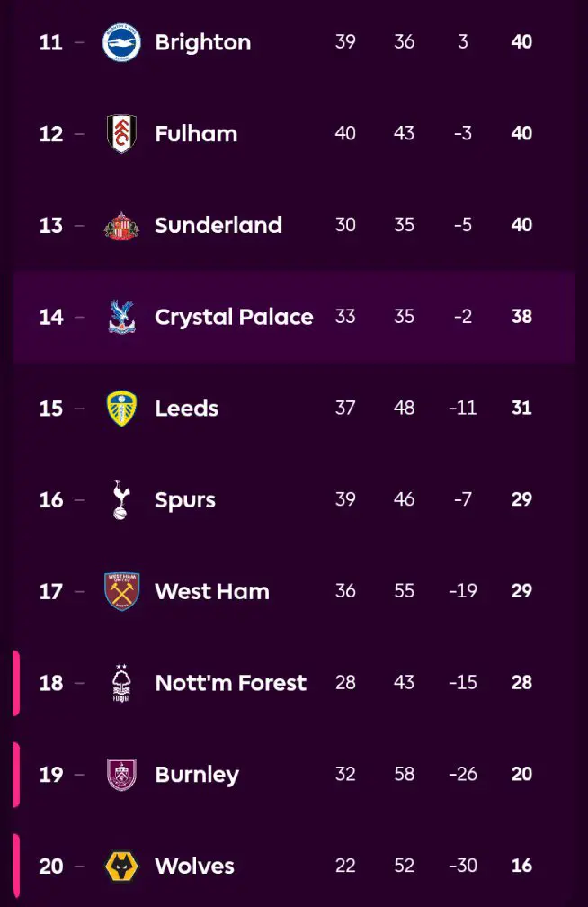Click the Burnley team name

coord(197,775)
